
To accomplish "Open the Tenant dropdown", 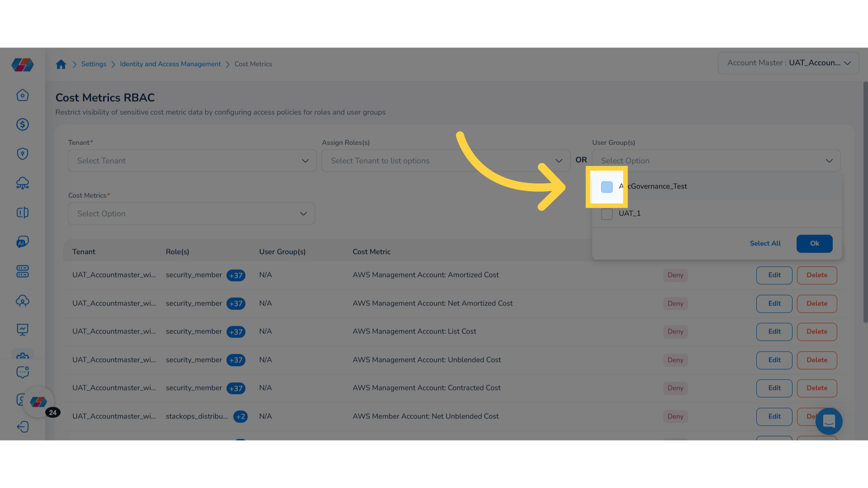I will 192,161.
